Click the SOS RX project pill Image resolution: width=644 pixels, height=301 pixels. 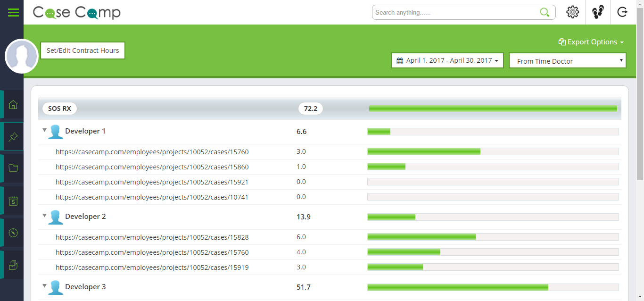tap(59, 109)
